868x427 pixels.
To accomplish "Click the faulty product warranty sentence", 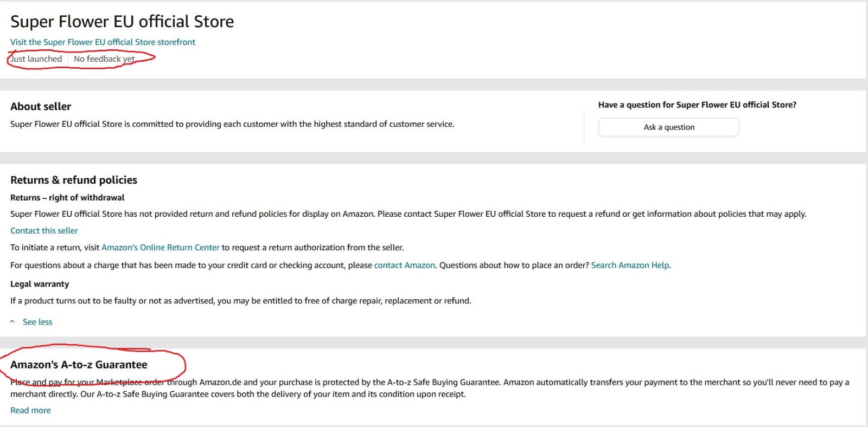I will click(x=241, y=301).
